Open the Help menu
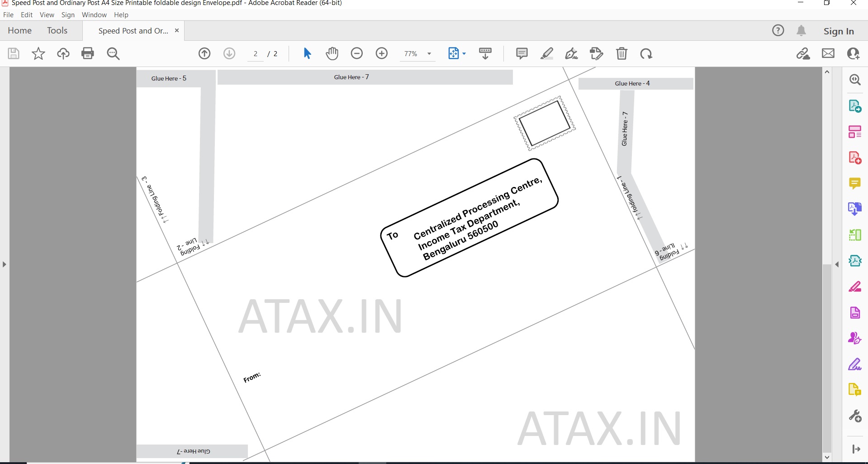Screen dimensions: 868x464 pos(121,14)
